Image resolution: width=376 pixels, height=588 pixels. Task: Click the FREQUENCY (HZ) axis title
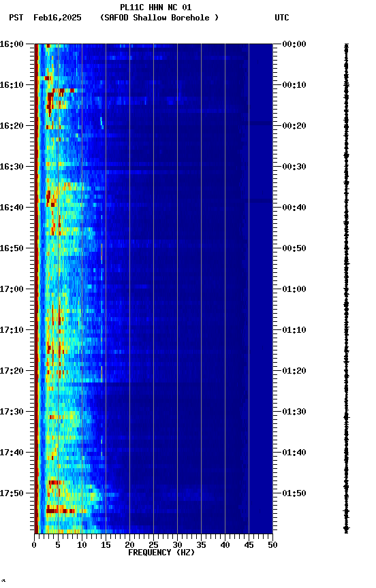pos(161,553)
